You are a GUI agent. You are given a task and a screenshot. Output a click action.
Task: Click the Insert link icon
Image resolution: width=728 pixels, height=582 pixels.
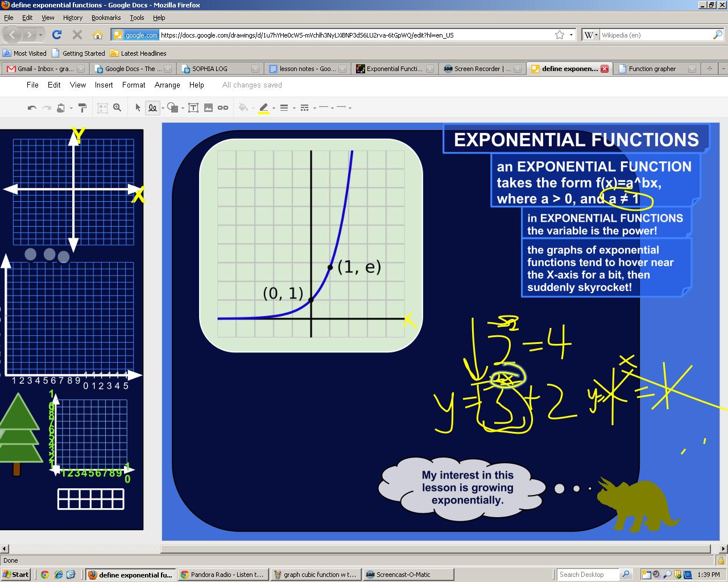(223, 107)
